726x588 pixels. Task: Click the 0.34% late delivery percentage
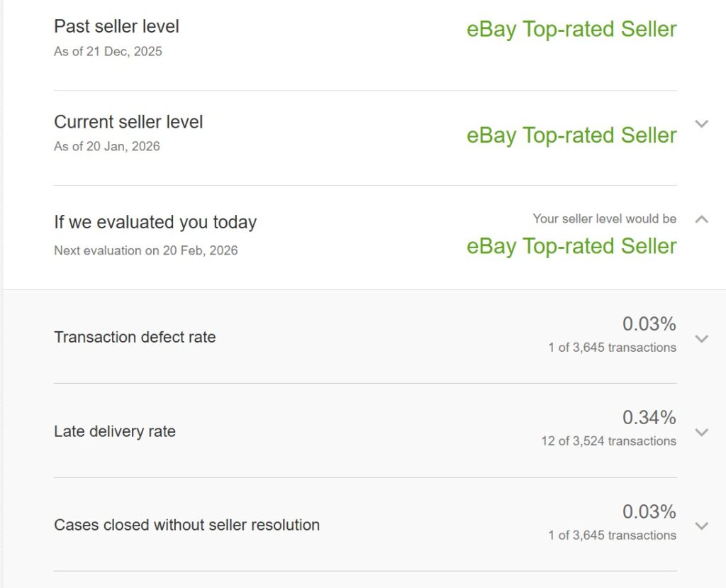(649, 417)
